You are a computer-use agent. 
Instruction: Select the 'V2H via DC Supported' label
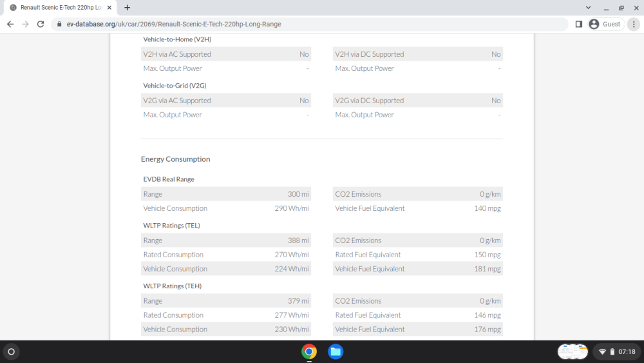coord(369,54)
